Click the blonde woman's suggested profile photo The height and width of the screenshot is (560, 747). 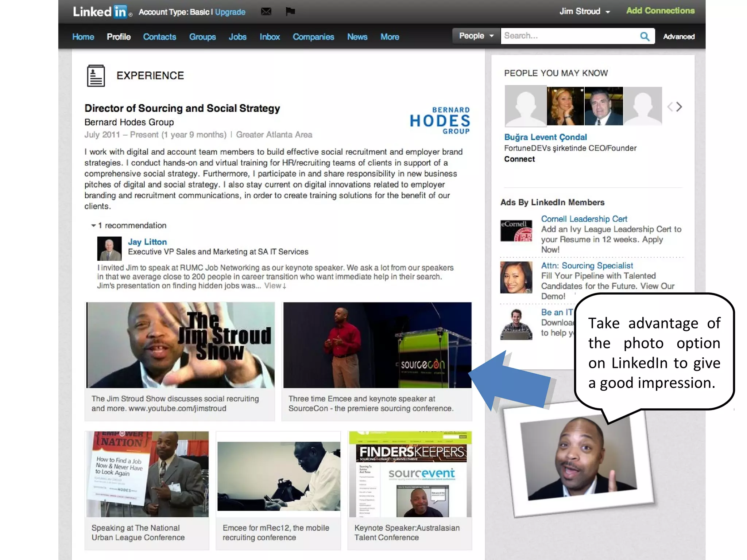click(x=565, y=106)
